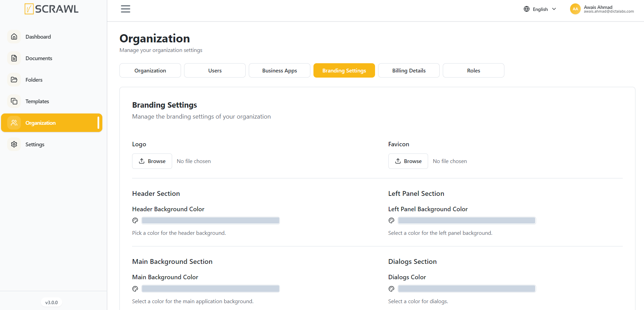The height and width of the screenshot is (310, 644).
Task: Click the AA user avatar
Action: 575,9
